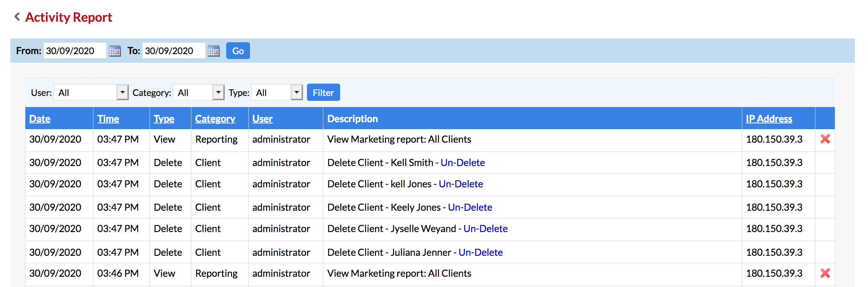
Task: Click the Go button
Action: point(238,51)
